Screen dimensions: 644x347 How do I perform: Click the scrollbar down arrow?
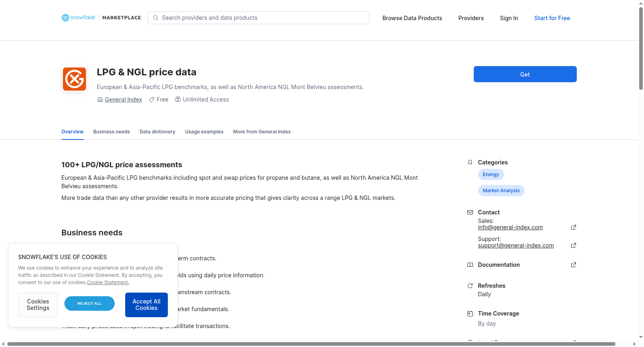[641, 337]
